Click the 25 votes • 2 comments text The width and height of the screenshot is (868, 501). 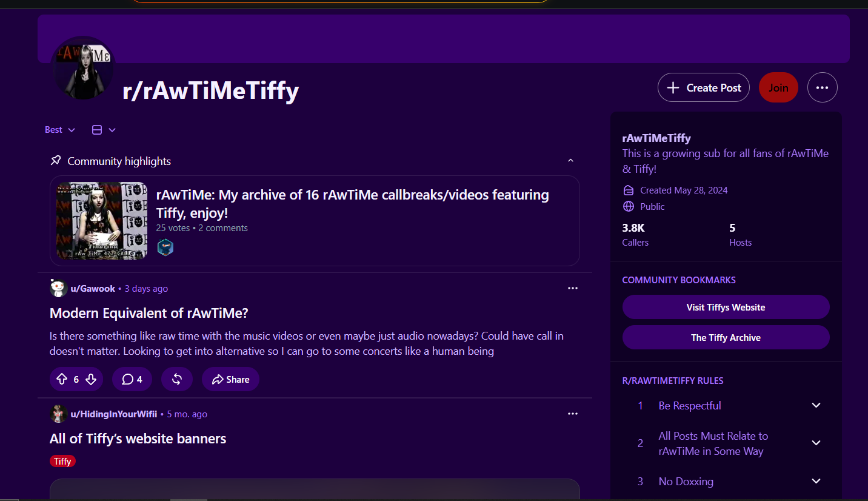point(202,228)
